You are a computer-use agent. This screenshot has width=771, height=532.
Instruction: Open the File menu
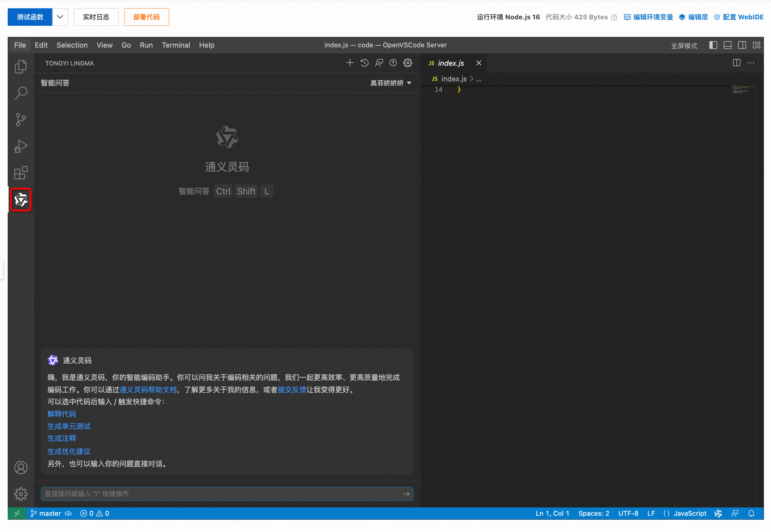pyautogui.click(x=20, y=45)
